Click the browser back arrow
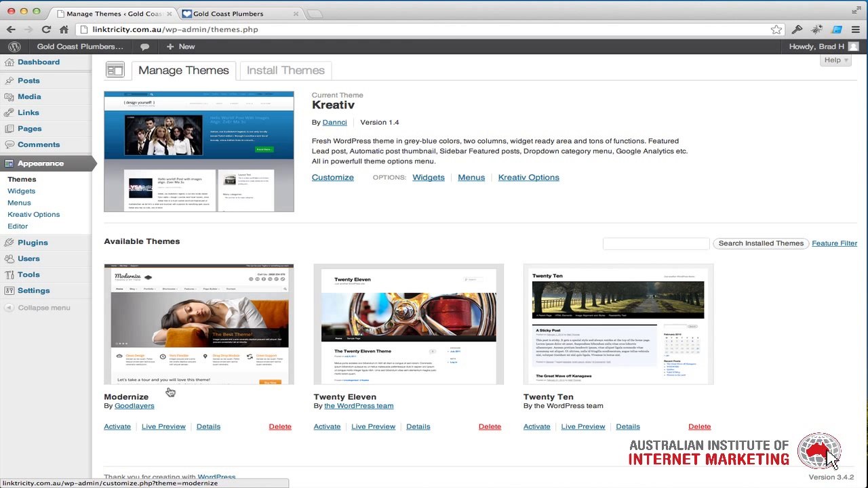Image resolution: width=868 pixels, height=488 pixels. point(11,29)
